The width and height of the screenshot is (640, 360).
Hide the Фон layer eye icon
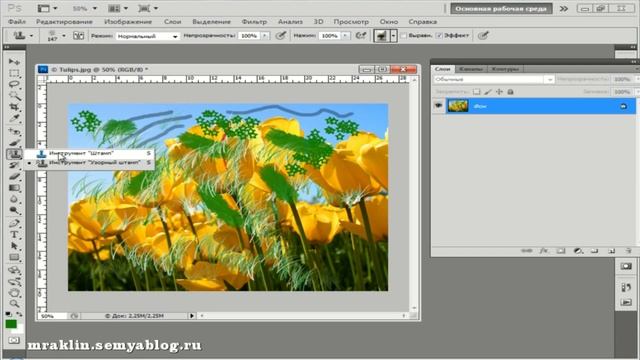[439, 106]
